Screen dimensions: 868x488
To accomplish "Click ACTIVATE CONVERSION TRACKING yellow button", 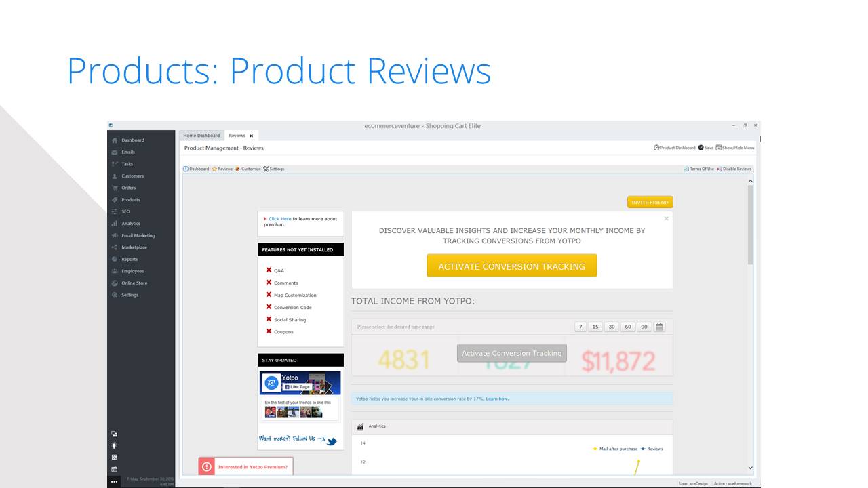I will (512, 266).
